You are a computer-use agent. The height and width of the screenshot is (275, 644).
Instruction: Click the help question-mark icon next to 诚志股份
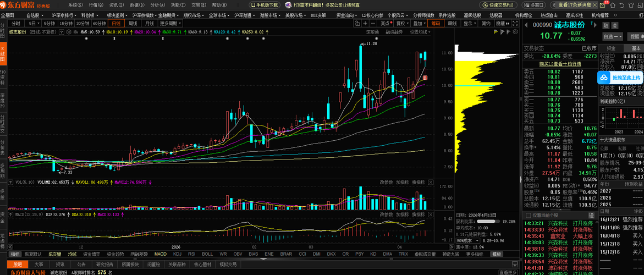(x=61, y=31)
